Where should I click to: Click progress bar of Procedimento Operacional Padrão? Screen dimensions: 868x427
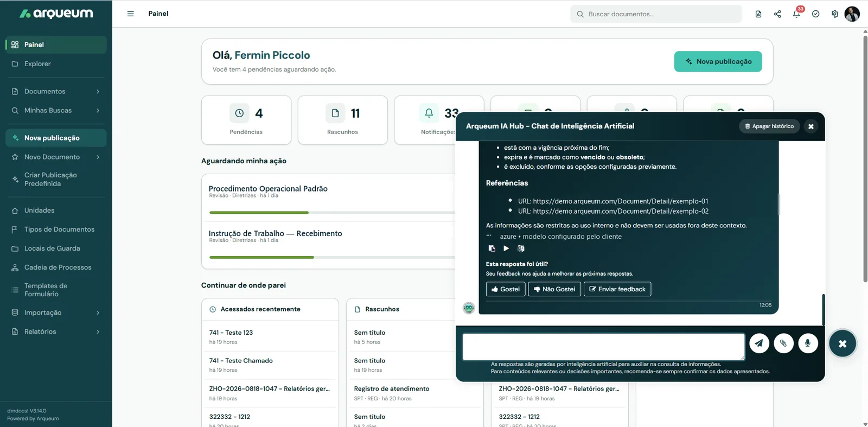(332, 212)
